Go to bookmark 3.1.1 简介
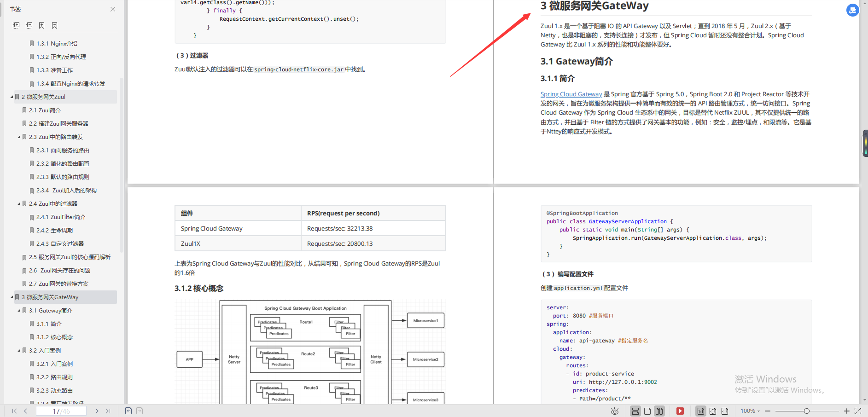 [49, 324]
